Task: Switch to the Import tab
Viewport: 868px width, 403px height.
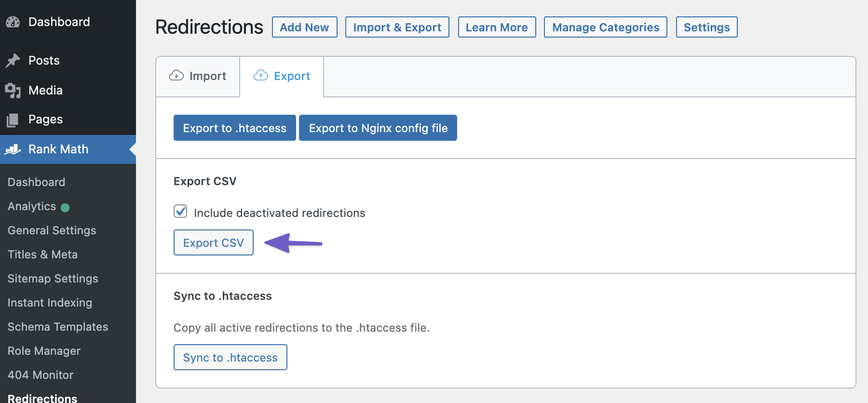Action: pyautogui.click(x=198, y=77)
